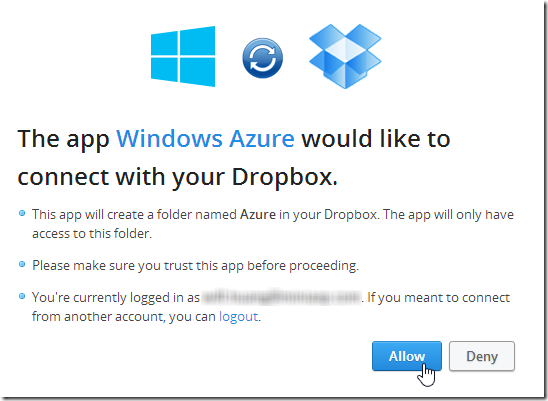Allow Windows Azure to connect
548x401 pixels.
click(407, 356)
